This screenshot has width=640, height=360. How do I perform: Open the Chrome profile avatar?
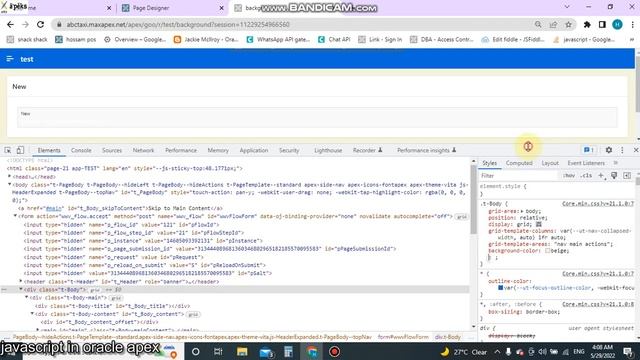coord(617,24)
